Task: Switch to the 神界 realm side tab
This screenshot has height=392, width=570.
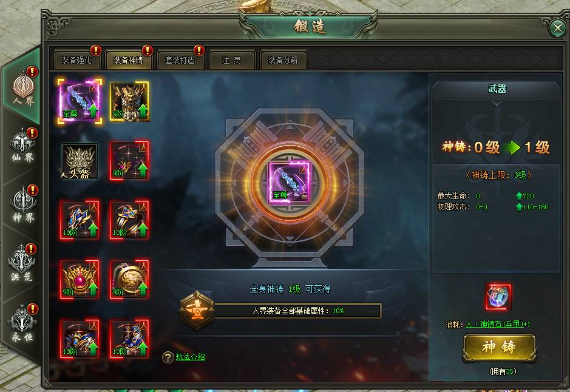Action: tap(23, 204)
